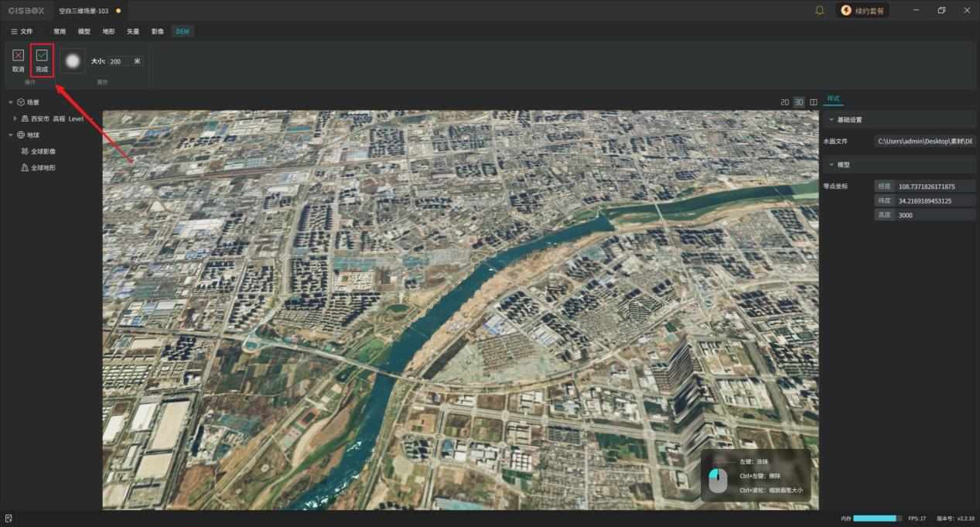Select the round brush shape thumbnail

click(x=73, y=61)
